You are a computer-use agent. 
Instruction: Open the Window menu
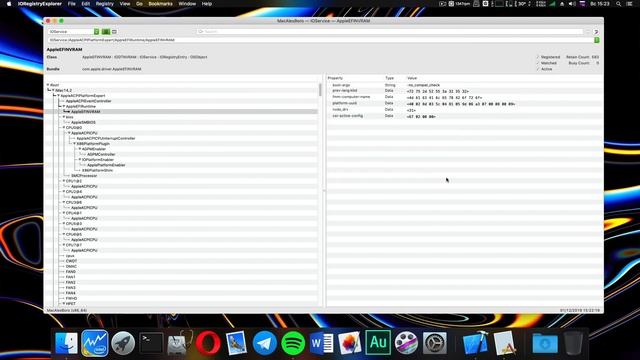click(187, 4)
